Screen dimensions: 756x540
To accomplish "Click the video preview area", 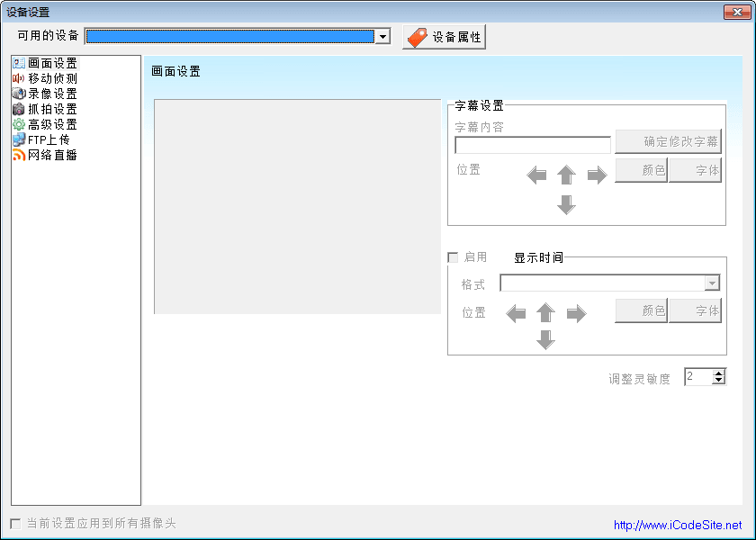I will (x=298, y=206).
